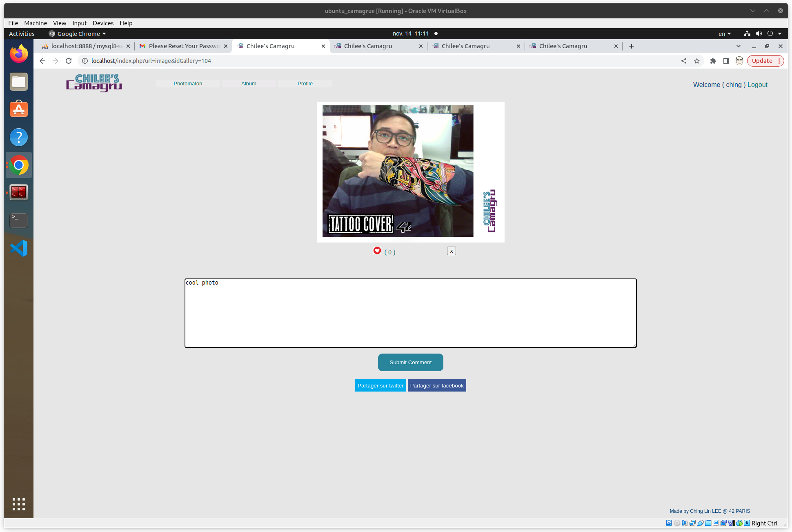Open the Devices menu in VirtualBox

[103, 23]
